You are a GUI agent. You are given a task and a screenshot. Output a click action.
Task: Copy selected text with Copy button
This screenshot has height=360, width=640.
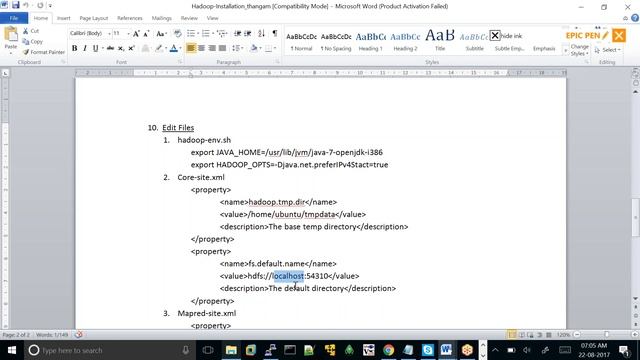[x=33, y=42]
